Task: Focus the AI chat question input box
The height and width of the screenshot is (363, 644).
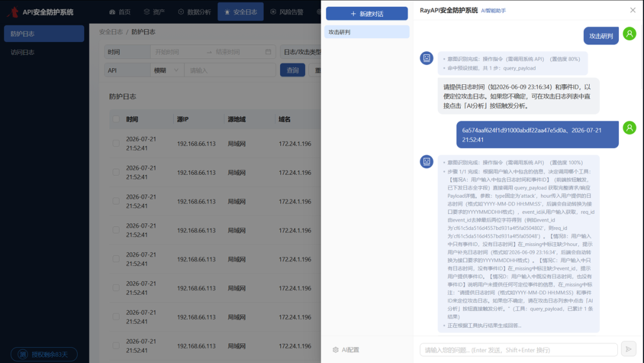Action: [518, 350]
